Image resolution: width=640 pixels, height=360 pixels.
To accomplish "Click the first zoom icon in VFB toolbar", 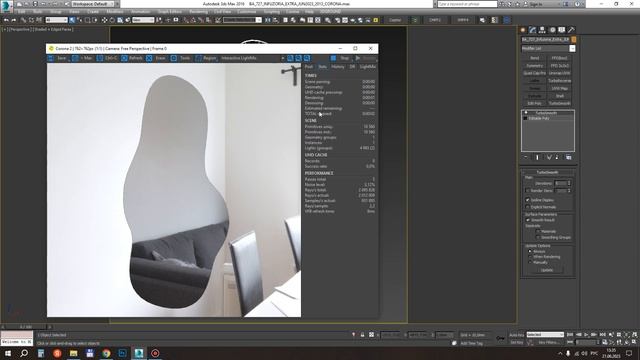I will click(x=290, y=58).
